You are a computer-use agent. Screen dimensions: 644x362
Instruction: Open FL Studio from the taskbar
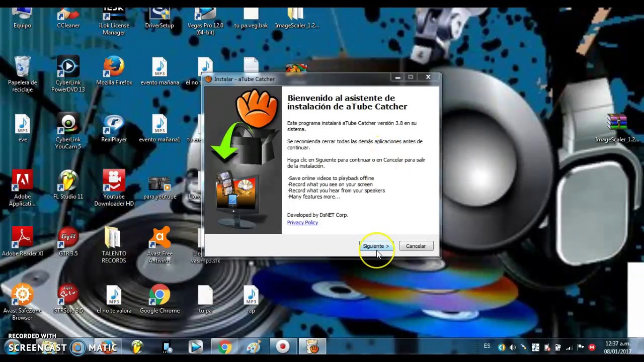pos(137,347)
